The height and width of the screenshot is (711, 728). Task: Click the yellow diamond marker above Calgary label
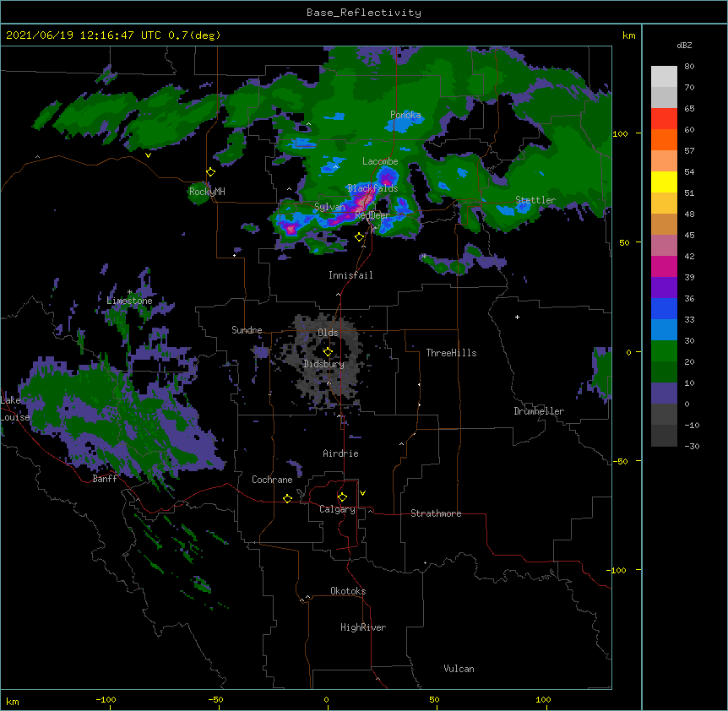(x=342, y=497)
